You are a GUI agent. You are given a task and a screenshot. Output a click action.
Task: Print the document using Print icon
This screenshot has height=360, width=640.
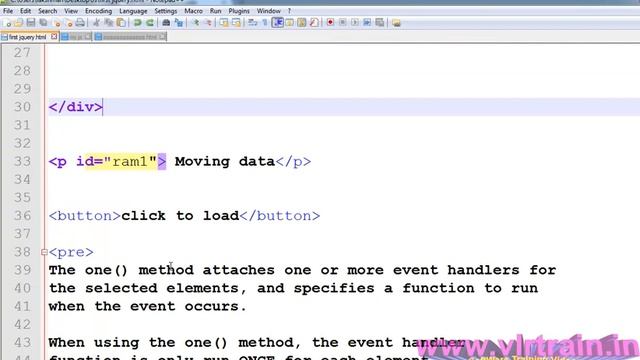click(x=80, y=23)
